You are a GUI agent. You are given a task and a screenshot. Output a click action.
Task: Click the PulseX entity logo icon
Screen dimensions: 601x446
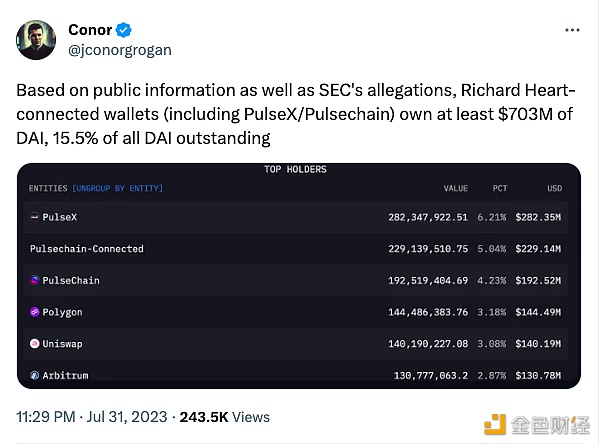coord(34,217)
